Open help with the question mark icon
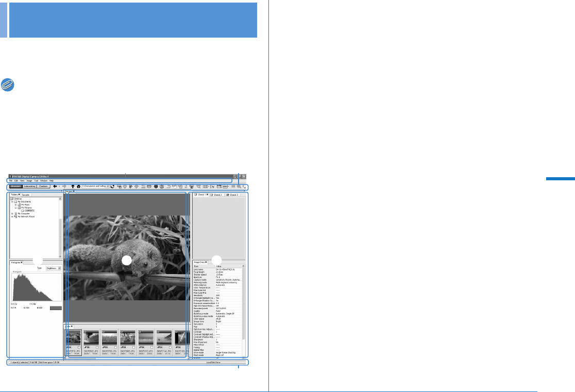 pyautogui.click(x=162, y=186)
